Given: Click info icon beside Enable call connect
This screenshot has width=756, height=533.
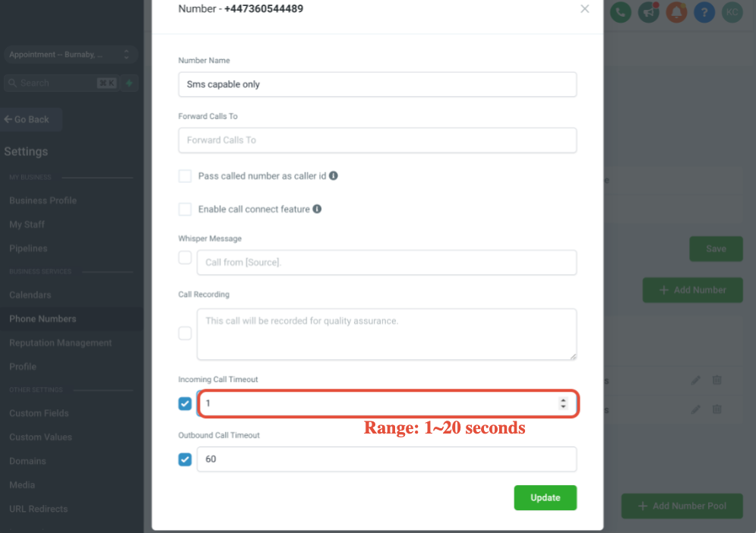Looking at the screenshot, I should pyautogui.click(x=317, y=209).
